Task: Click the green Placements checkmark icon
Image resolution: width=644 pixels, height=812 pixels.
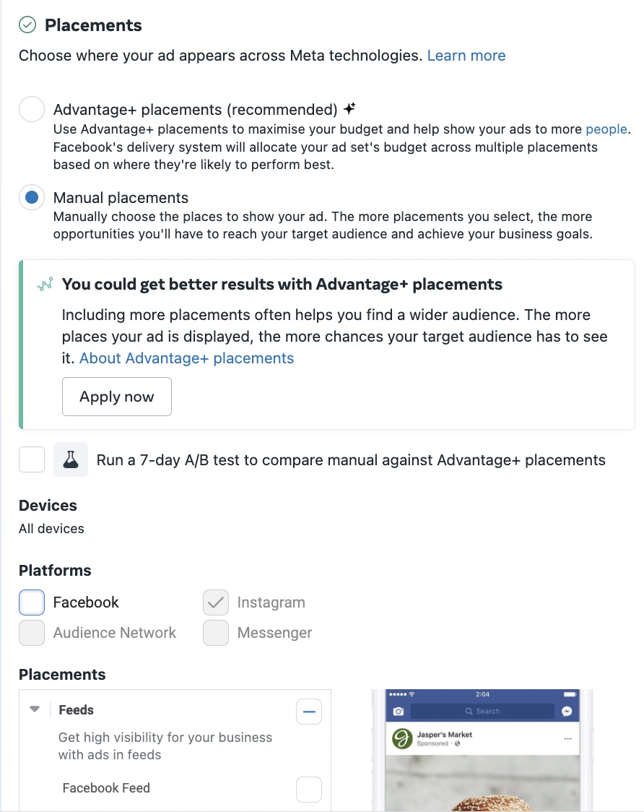Action: click(x=27, y=25)
